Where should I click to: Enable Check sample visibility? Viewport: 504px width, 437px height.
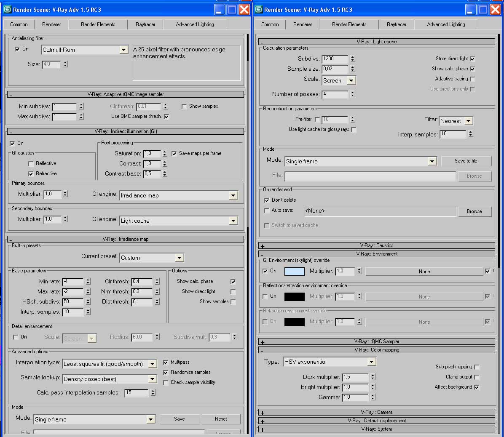point(166,382)
